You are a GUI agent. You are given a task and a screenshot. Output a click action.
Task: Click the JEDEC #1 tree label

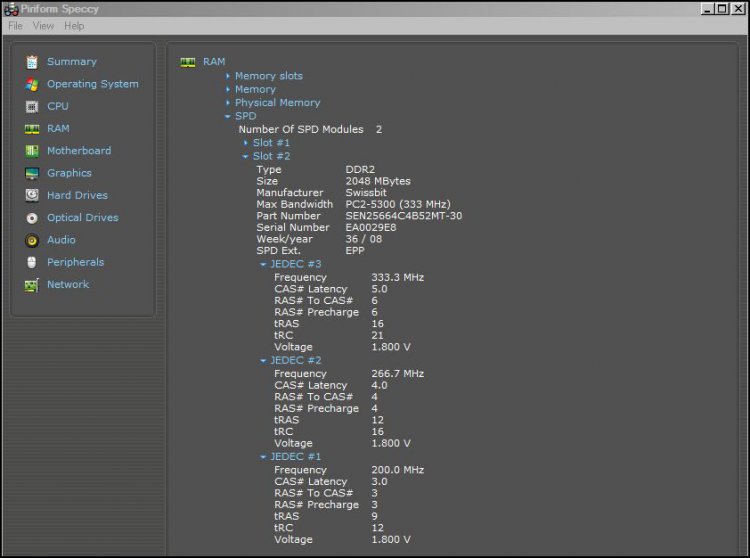296,457
